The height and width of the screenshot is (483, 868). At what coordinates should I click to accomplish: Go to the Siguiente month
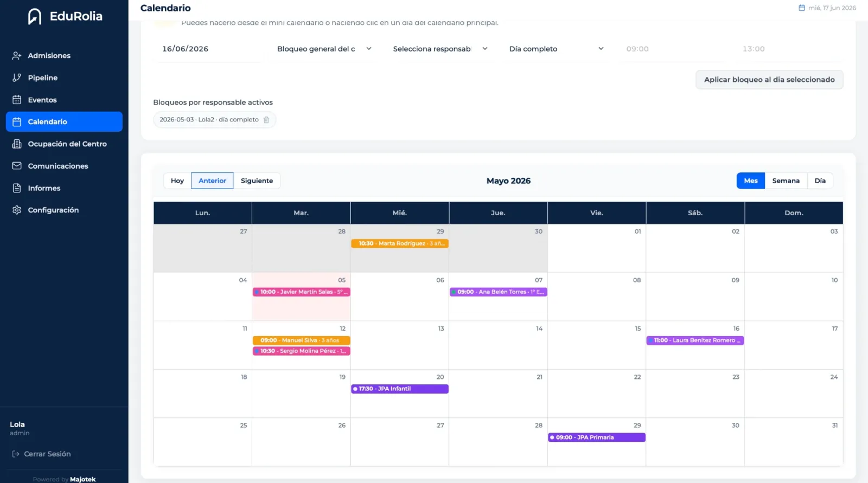(257, 181)
